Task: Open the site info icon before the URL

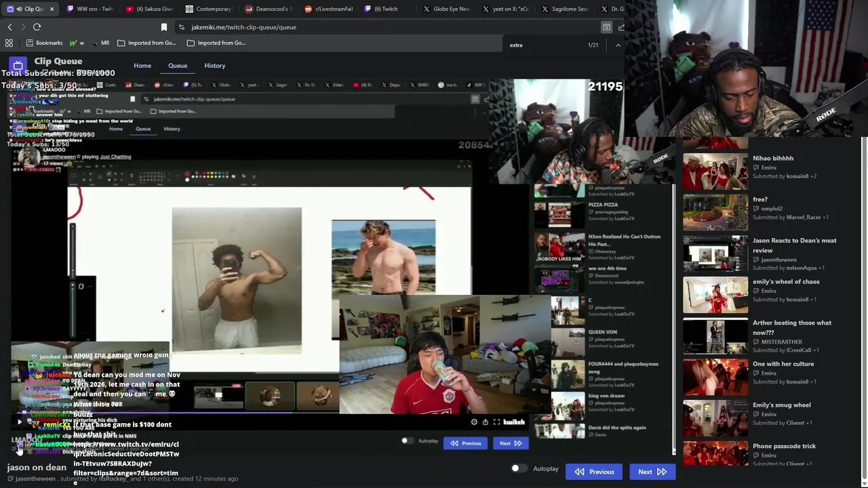Action: (181, 27)
